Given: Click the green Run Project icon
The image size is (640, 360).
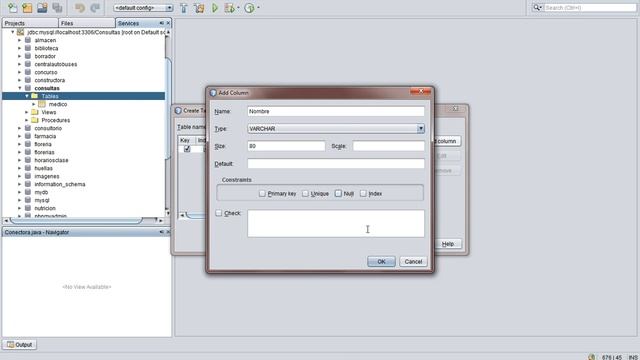Looking at the screenshot, I should (215, 7).
